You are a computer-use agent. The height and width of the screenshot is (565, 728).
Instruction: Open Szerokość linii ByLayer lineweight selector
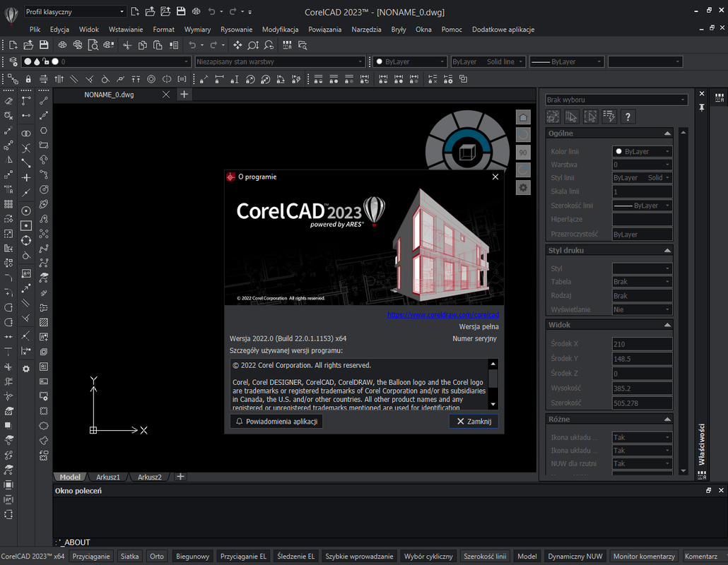642,206
